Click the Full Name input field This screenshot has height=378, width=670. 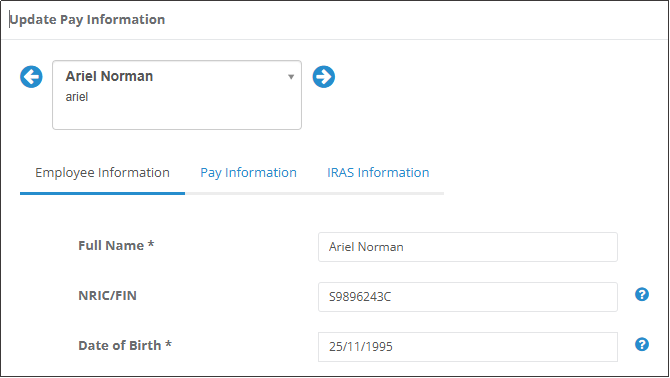(x=468, y=247)
